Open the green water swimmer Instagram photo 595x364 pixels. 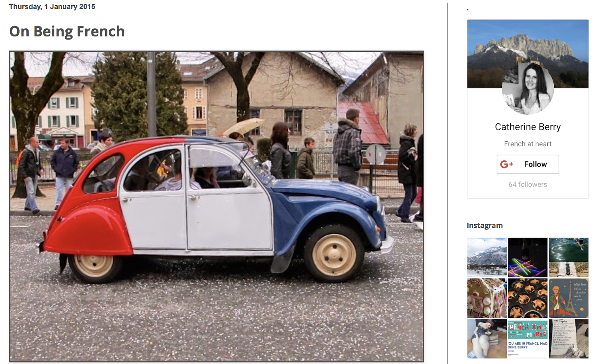(569, 257)
